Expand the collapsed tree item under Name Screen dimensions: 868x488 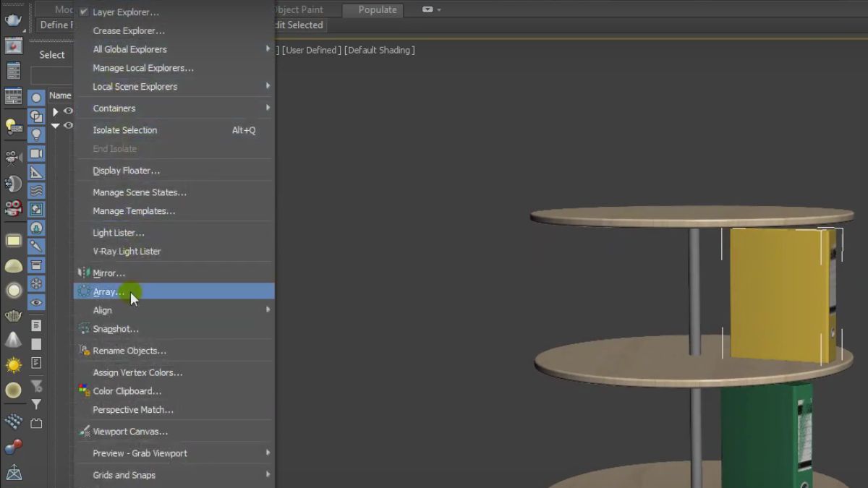pos(56,111)
